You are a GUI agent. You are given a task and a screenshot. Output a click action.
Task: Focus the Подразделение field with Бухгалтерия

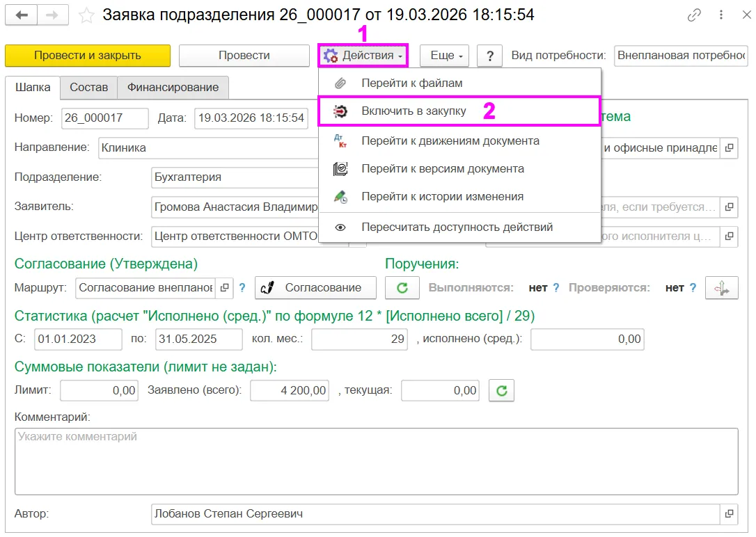tap(235, 177)
